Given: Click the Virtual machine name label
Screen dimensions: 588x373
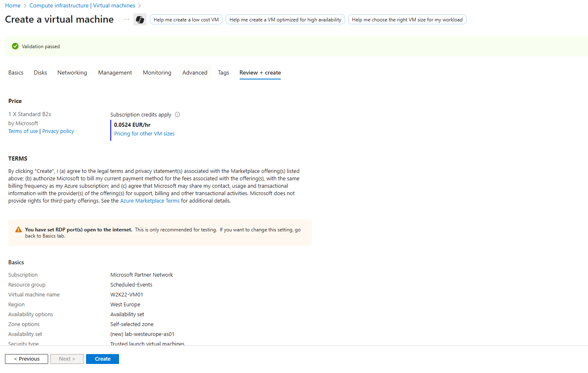Looking at the screenshot, I should [34, 294].
